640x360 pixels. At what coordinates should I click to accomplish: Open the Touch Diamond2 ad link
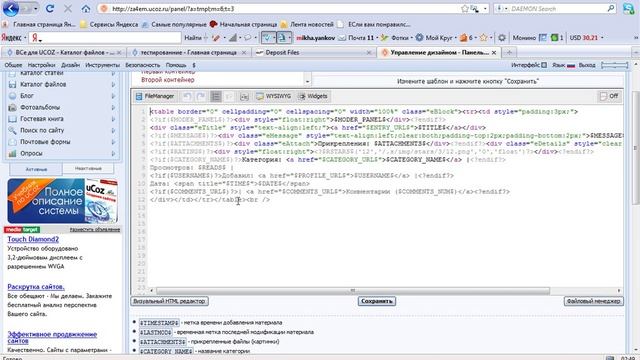click(33, 239)
